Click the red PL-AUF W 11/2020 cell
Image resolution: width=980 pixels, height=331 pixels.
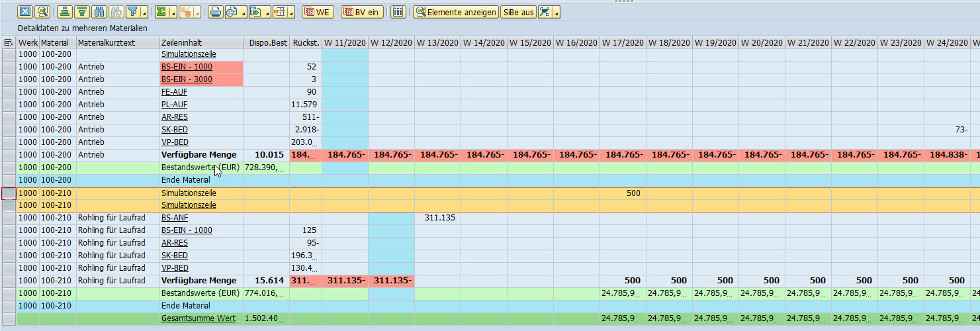[x=345, y=105]
